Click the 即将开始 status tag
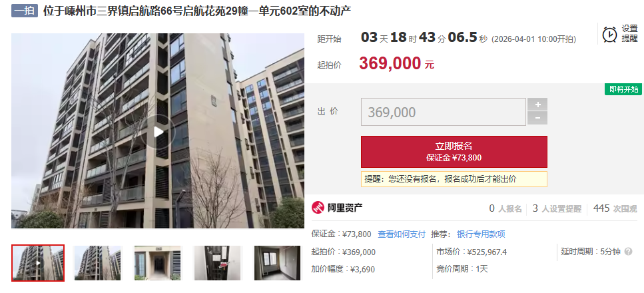 click(623, 90)
